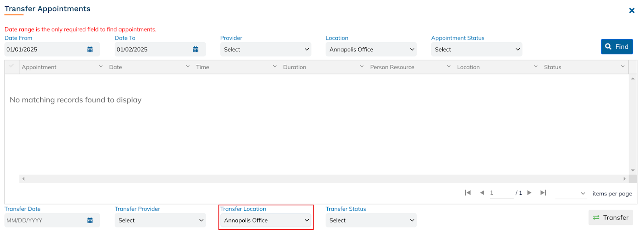644x235 pixels.
Task: Click the Transfer button
Action: [611, 217]
